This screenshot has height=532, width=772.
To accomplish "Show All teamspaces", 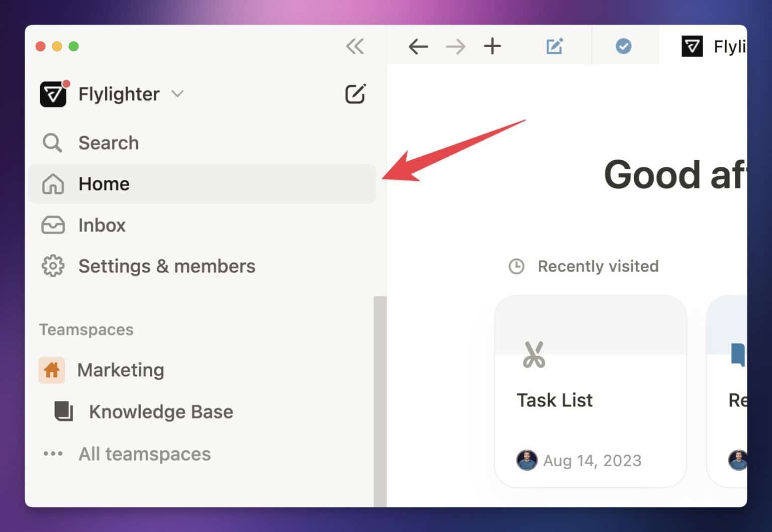I will (x=144, y=454).
